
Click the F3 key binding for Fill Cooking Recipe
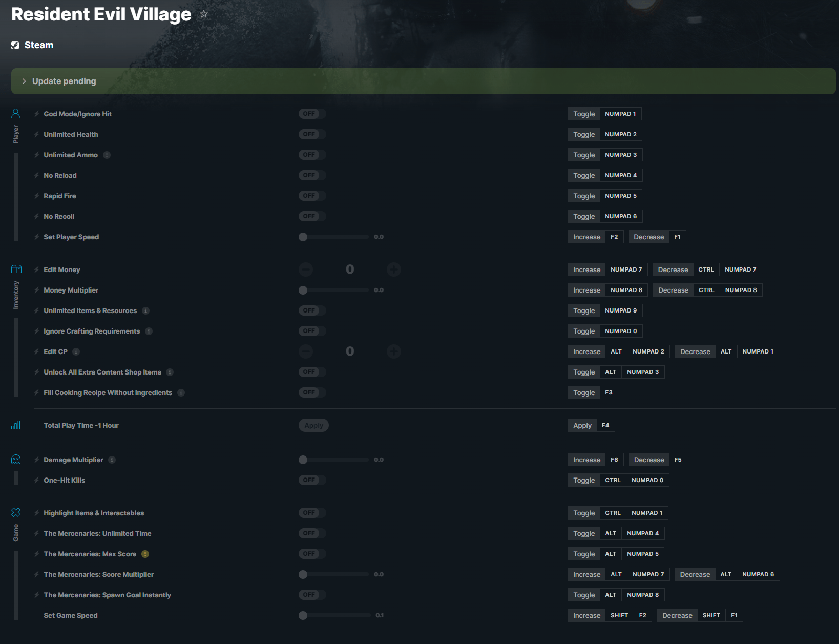(x=609, y=392)
